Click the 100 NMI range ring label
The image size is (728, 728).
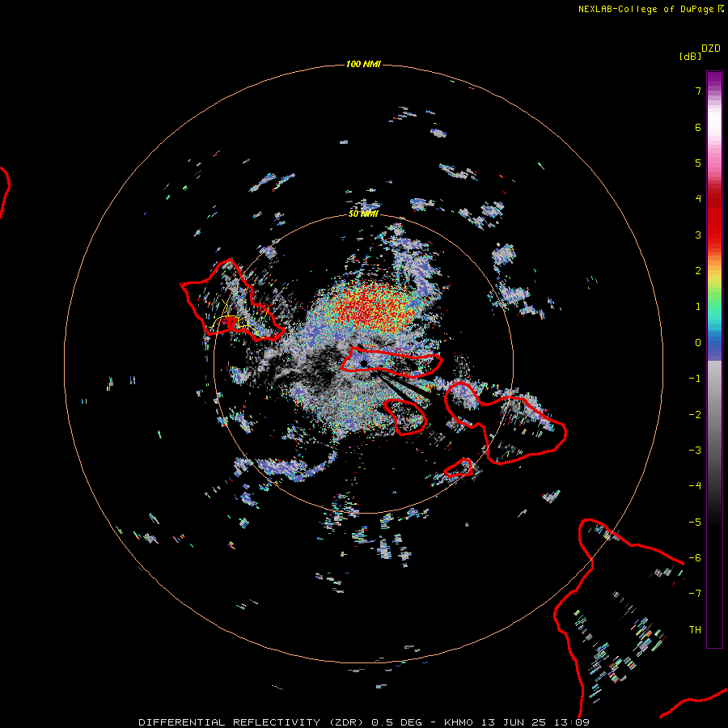[x=363, y=64]
